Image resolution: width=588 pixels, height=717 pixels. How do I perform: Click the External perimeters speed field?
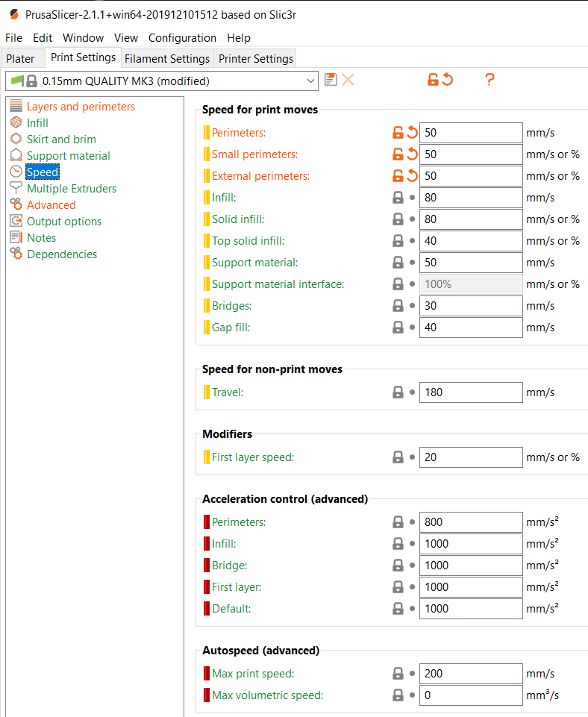pos(471,176)
